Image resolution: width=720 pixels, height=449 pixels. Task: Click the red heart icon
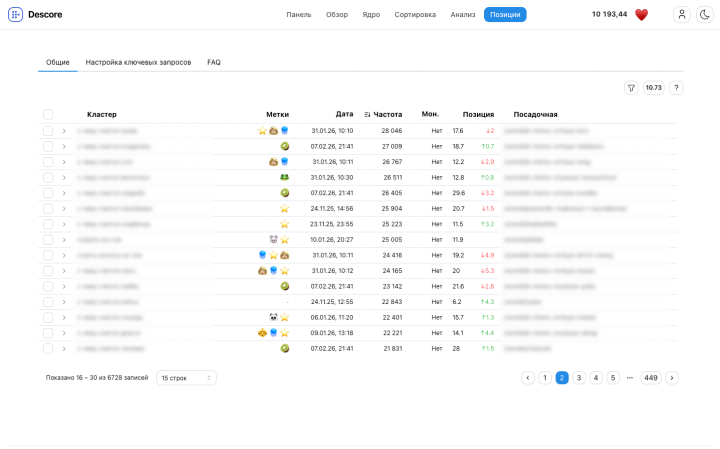(642, 15)
